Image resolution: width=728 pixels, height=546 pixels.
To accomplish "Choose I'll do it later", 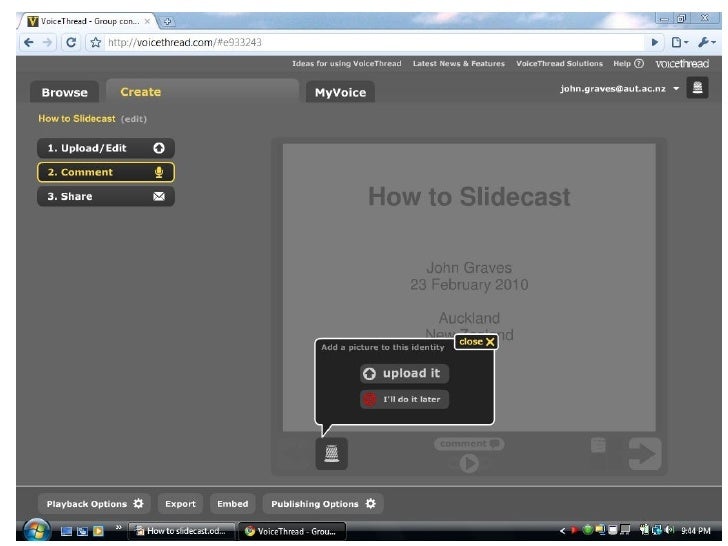I will 404,399.
